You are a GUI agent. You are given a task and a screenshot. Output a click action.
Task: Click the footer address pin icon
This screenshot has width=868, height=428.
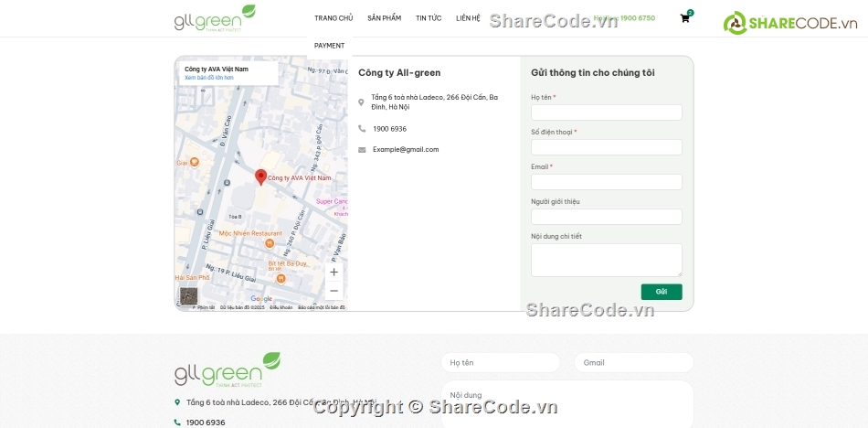click(x=177, y=402)
